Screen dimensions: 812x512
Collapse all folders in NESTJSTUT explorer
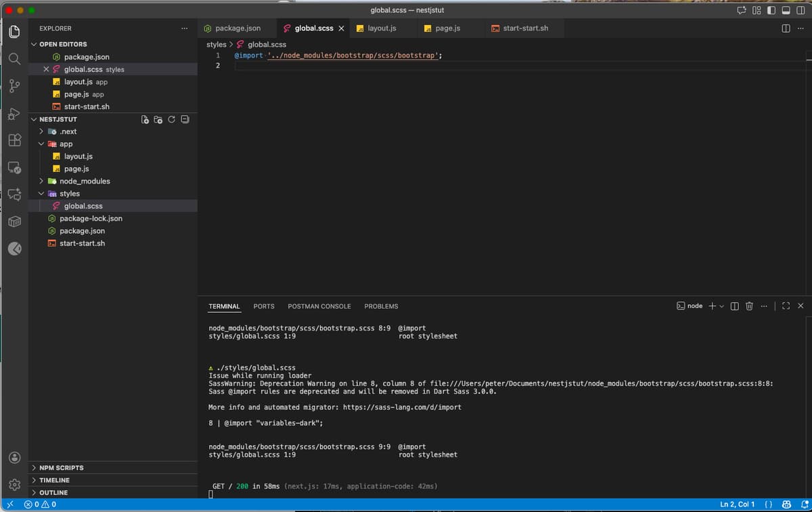[x=185, y=119]
